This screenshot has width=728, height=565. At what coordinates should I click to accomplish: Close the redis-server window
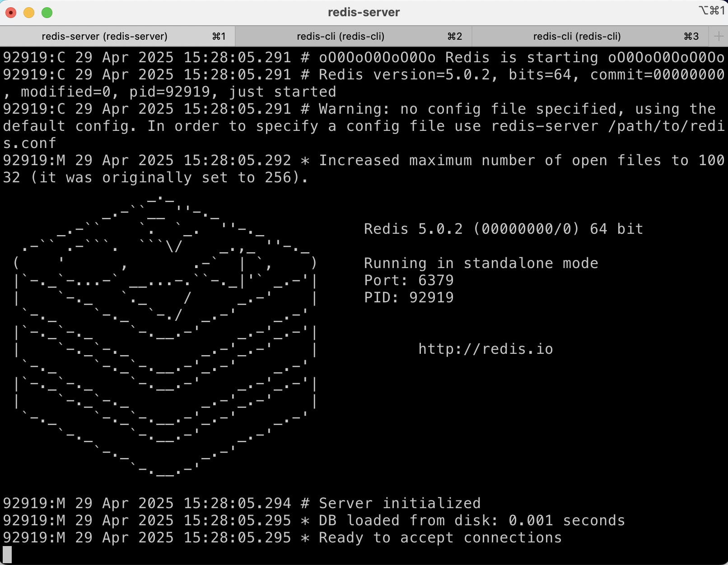(11, 13)
